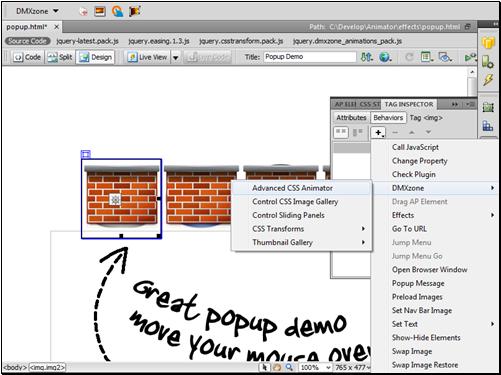Show set events view in Behaviors panel
This screenshot has height=375, width=501.
click(x=341, y=132)
